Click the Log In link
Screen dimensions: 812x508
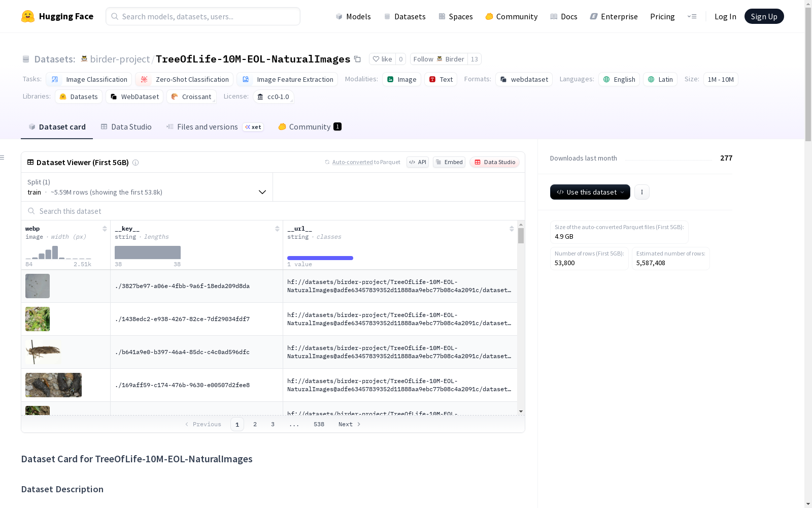[x=725, y=16]
